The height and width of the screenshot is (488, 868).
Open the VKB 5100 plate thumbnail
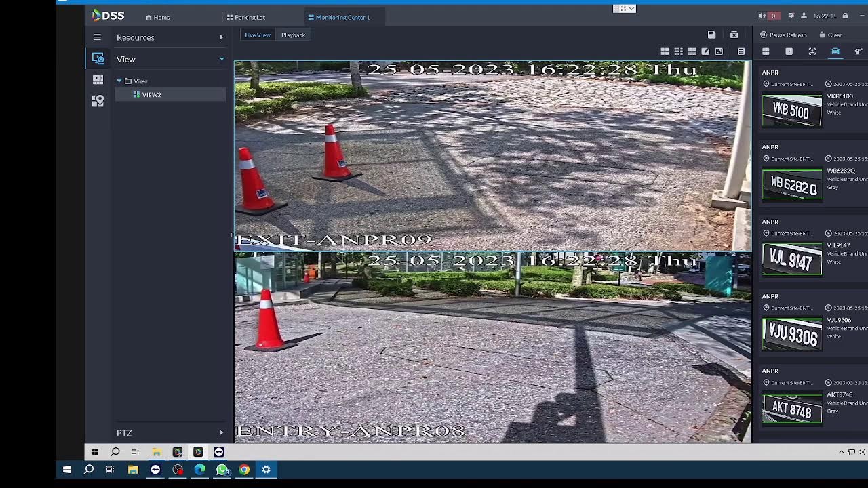point(792,110)
